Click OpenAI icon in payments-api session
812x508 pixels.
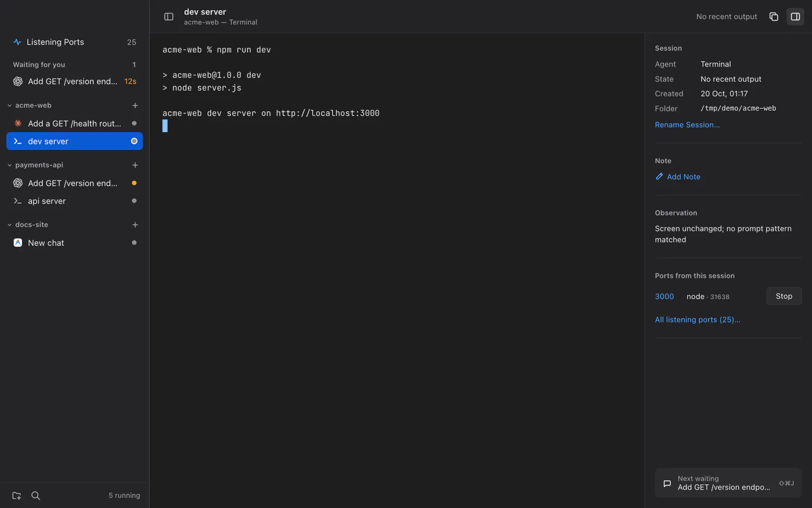[x=18, y=183]
